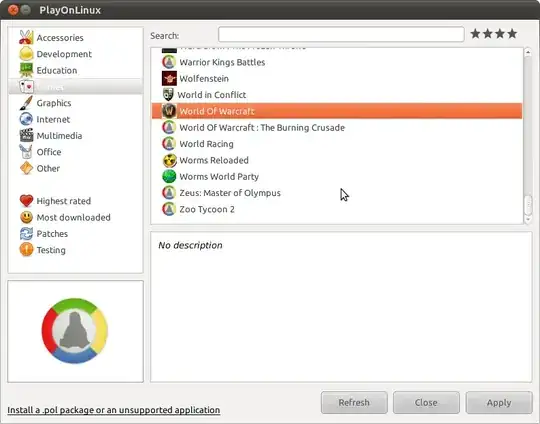Click the last rating star

pos(512,33)
